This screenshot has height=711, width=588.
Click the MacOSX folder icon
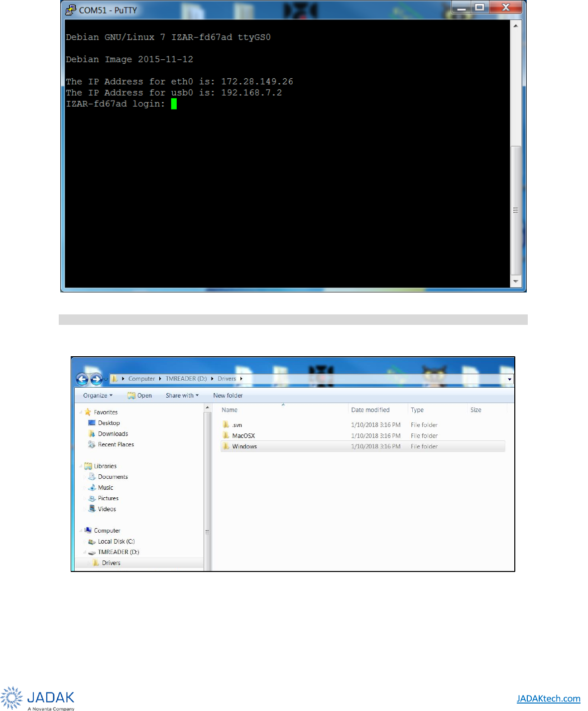pos(226,435)
